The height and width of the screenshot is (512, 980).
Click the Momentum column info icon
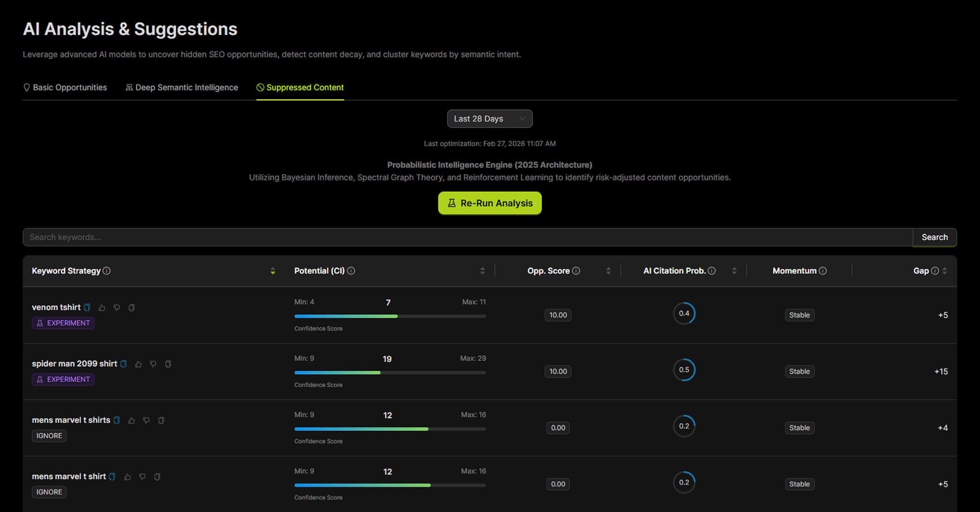click(823, 270)
